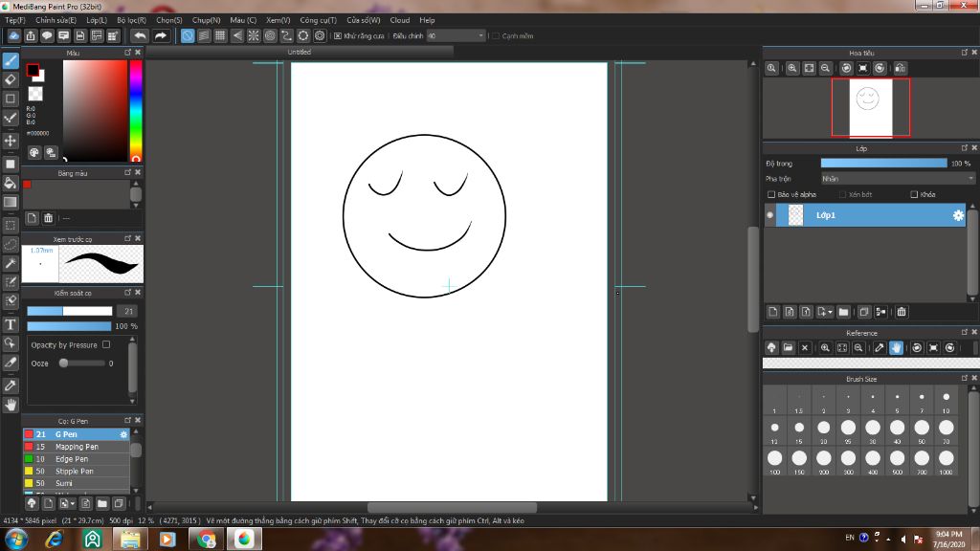Click the Navigator canvas preview thumbnail
The width and height of the screenshot is (980, 551).
click(871, 107)
